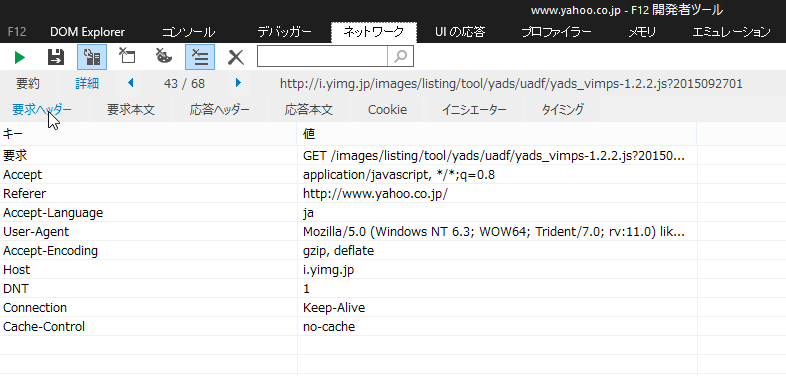Clear cookies icon in network toolbar
The width and height of the screenshot is (786, 376).
(x=163, y=56)
